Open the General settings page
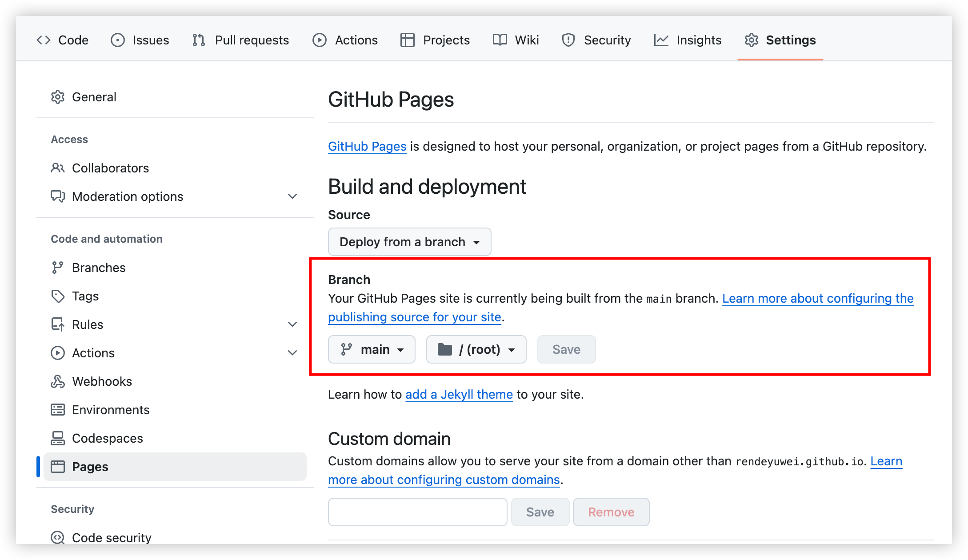The image size is (968, 560). (175, 97)
